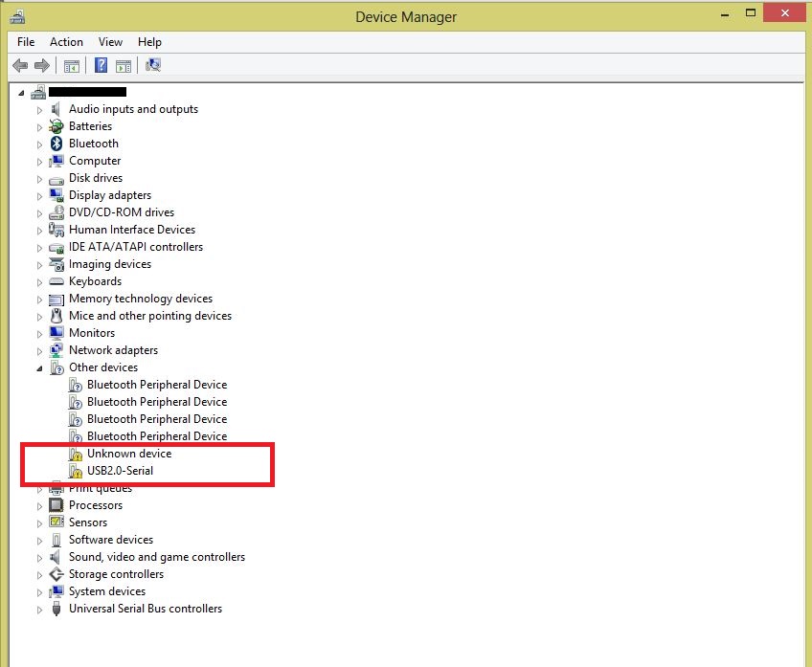The height and width of the screenshot is (667, 812).
Task: Open the File menu
Action: (x=26, y=42)
